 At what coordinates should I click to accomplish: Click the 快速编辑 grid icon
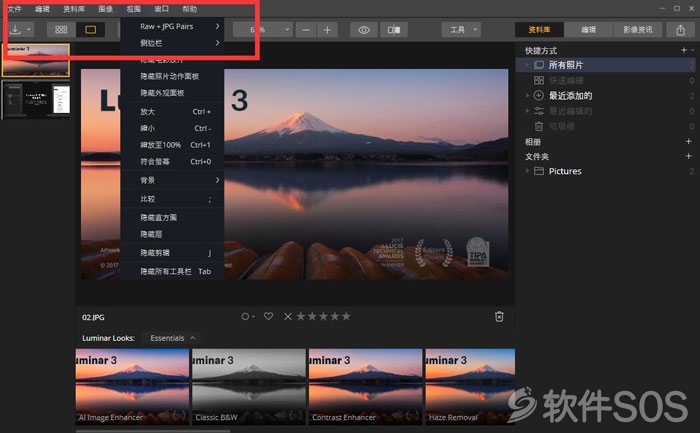point(539,80)
